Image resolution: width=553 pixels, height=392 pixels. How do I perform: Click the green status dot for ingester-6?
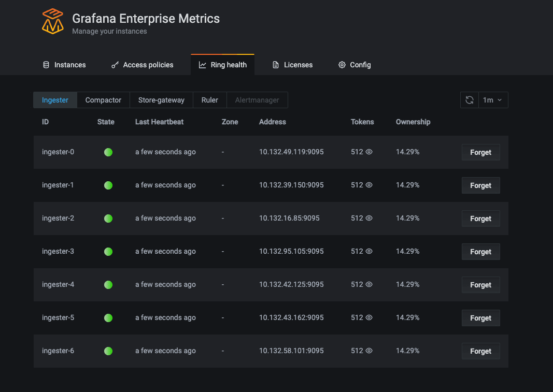click(108, 351)
